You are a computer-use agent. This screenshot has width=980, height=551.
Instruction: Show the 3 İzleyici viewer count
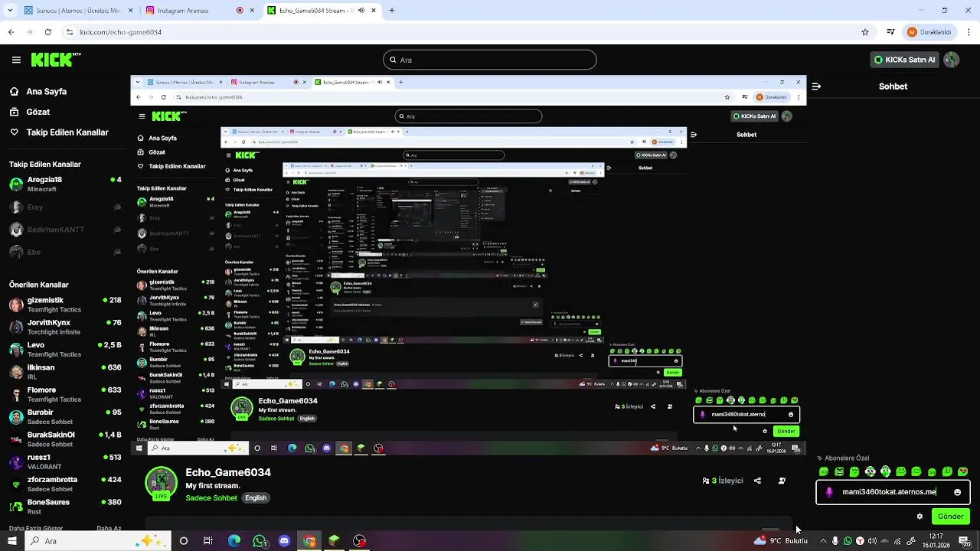pyautogui.click(x=723, y=481)
